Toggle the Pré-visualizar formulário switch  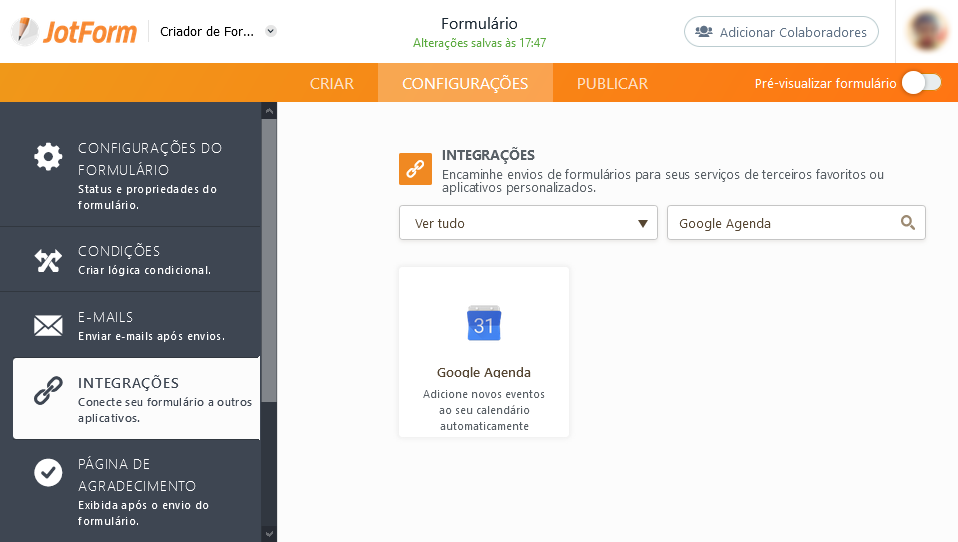pos(921,83)
